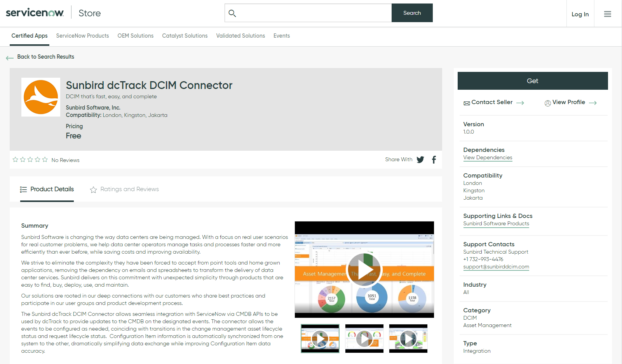
Task: Click the Ratings and Reviews star icon
Action: click(x=93, y=190)
